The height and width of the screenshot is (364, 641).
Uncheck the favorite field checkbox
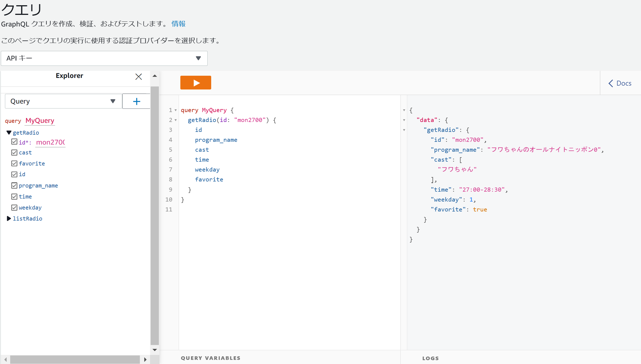coord(14,163)
